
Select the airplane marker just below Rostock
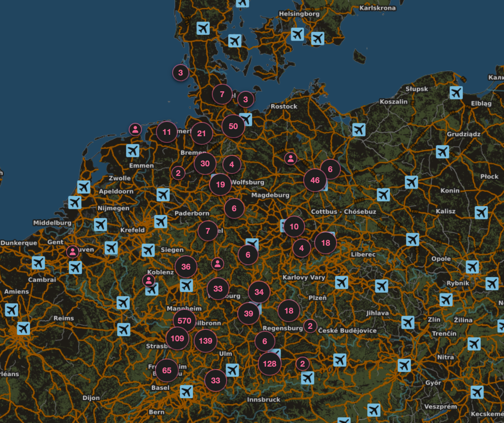(246, 119)
